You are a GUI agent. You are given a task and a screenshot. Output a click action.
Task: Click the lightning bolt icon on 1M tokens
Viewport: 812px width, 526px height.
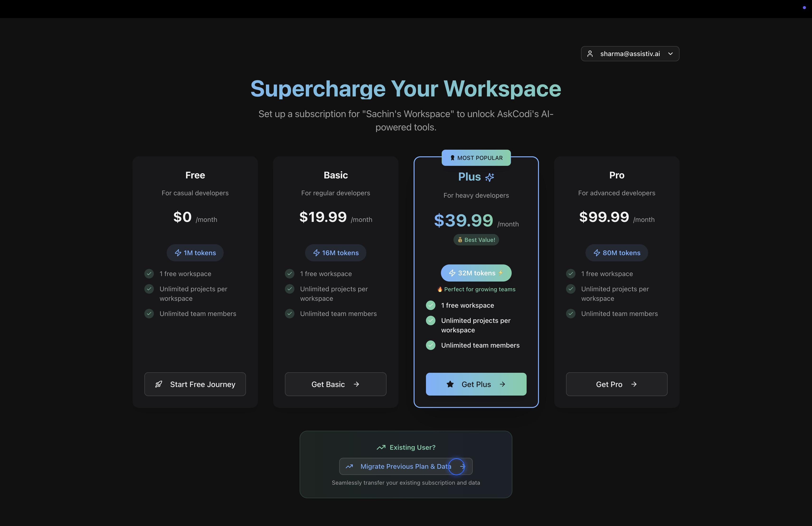click(178, 253)
